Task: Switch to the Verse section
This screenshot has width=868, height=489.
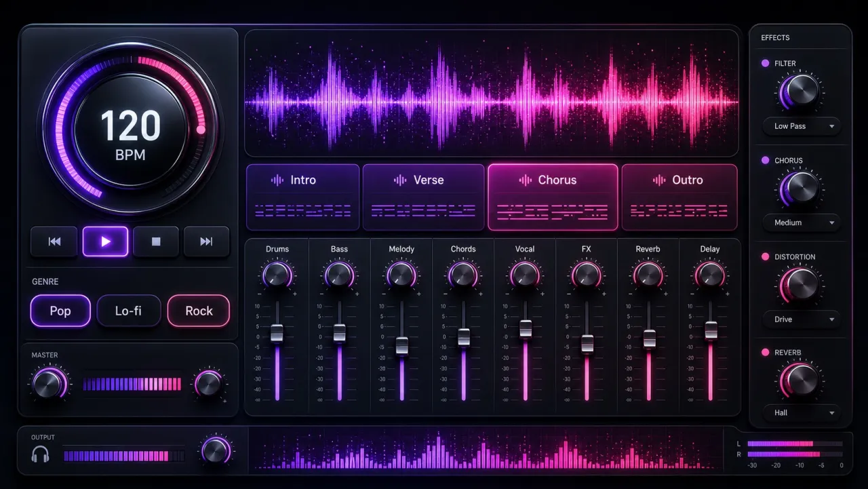Action: [x=423, y=197]
